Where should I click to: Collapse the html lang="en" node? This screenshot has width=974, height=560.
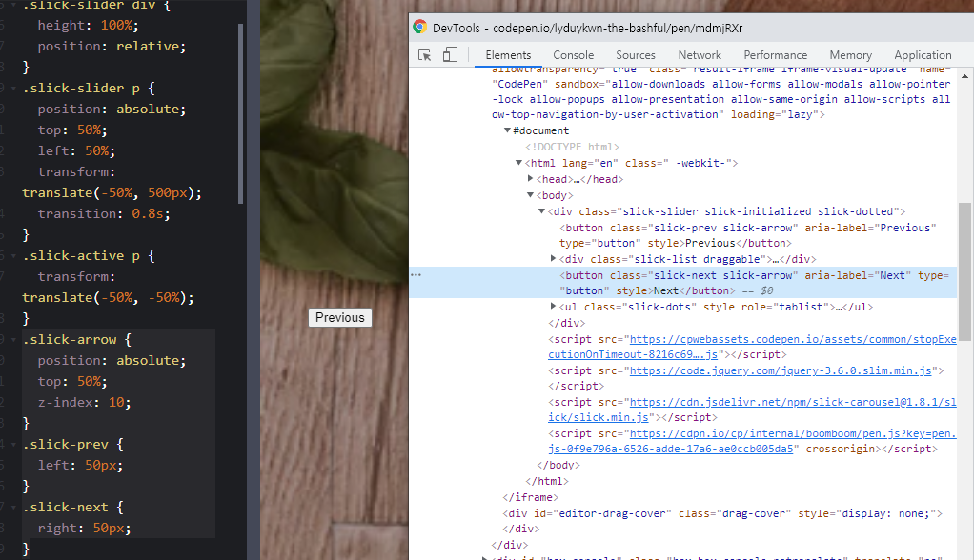click(x=518, y=163)
